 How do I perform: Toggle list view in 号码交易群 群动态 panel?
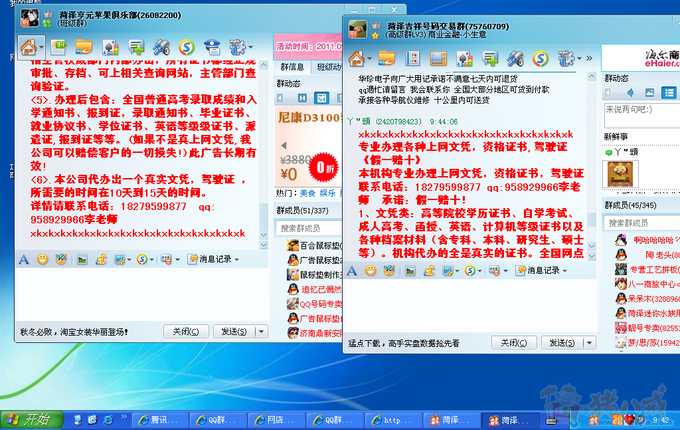tap(669, 92)
